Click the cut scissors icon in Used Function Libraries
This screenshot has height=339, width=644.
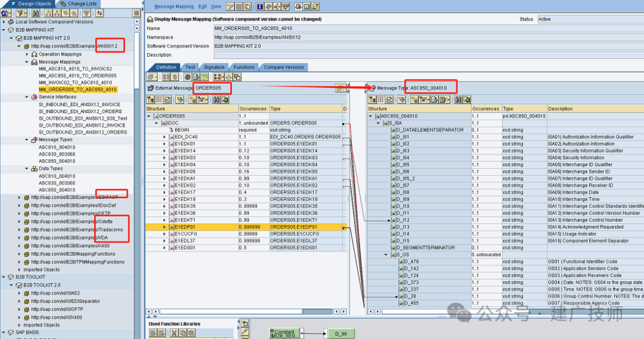174,333
